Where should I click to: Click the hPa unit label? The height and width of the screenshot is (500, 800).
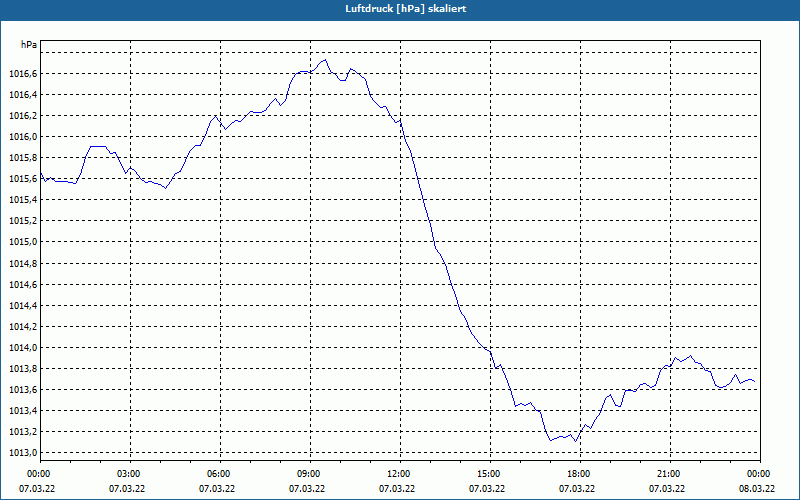pyautogui.click(x=29, y=44)
